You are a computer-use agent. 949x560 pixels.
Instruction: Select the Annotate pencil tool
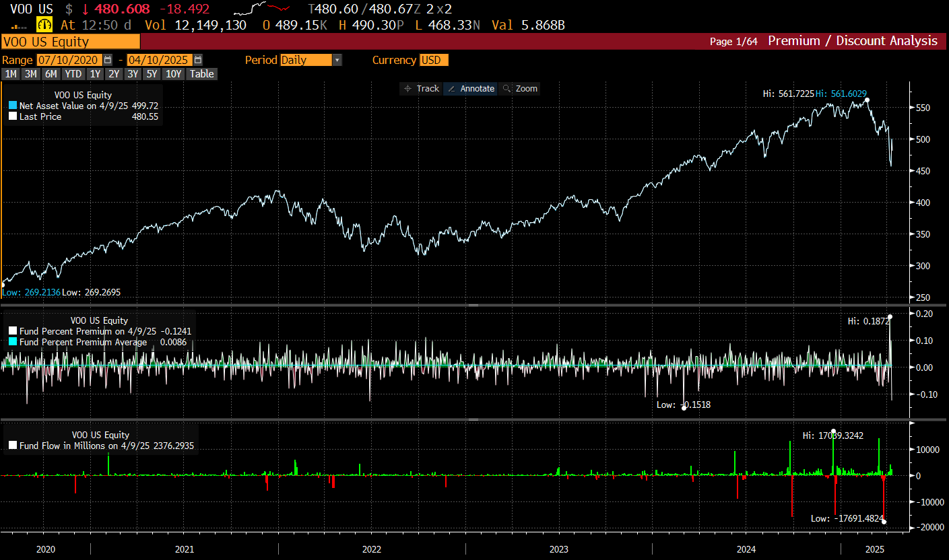tap(470, 89)
